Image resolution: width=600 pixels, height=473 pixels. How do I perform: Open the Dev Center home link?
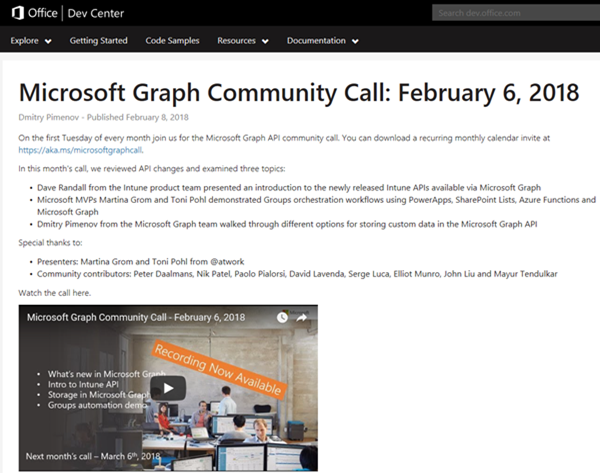coord(96,13)
